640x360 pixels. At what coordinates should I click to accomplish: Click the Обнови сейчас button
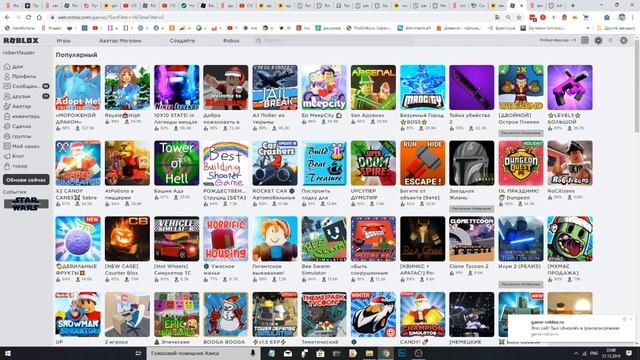(26, 180)
